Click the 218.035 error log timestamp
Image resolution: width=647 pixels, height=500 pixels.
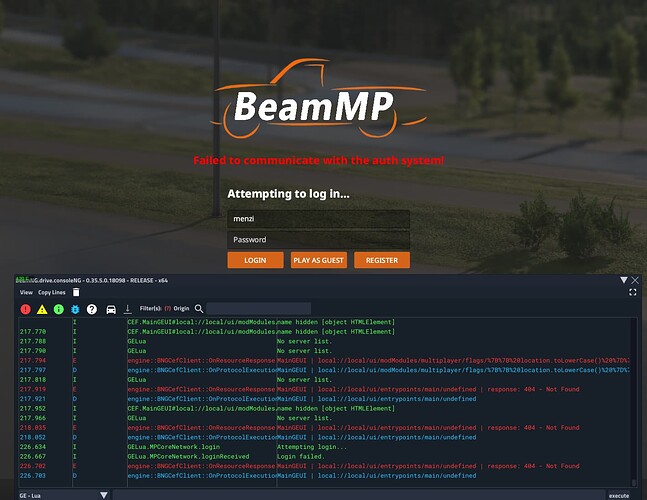tap(33, 428)
